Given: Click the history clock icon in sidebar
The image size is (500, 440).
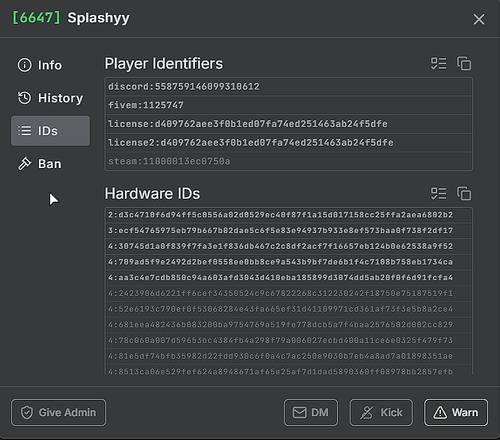Looking at the screenshot, I should [x=24, y=98].
